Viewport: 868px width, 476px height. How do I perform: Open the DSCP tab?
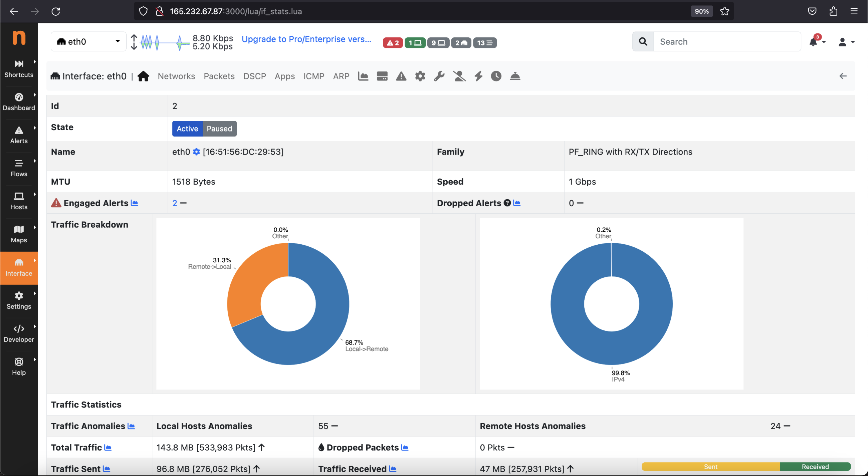(254, 76)
